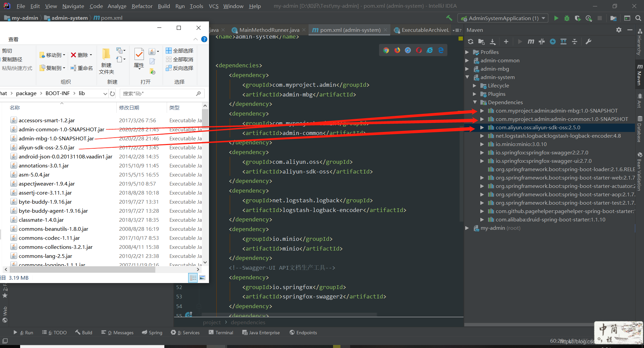Run AdminSystemApplication with the green play button

tap(556, 18)
